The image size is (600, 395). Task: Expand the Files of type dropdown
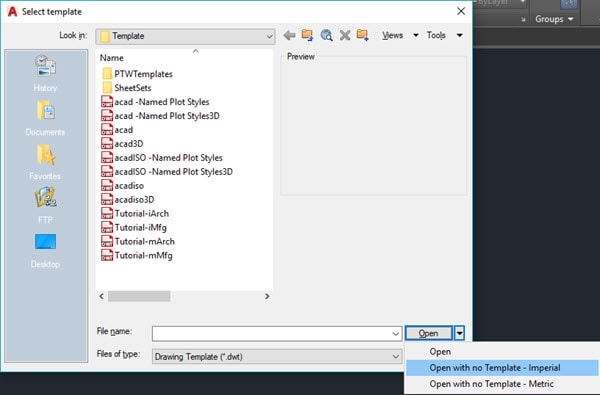277,357
